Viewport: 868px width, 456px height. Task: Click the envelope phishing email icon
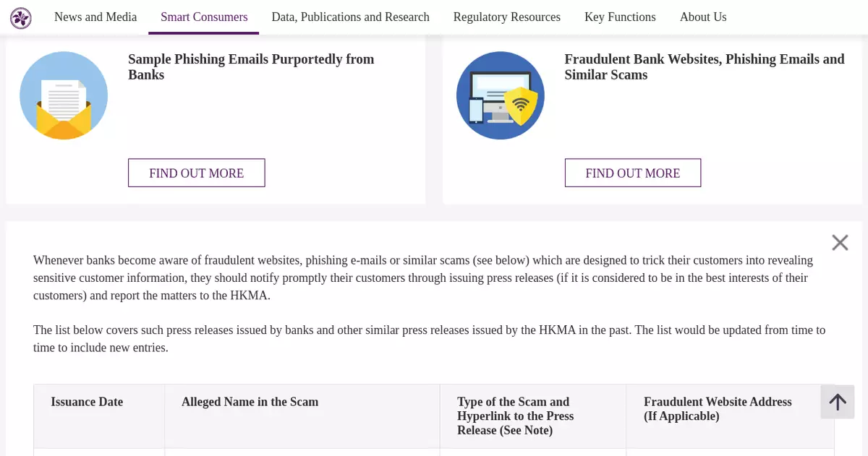point(64,95)
